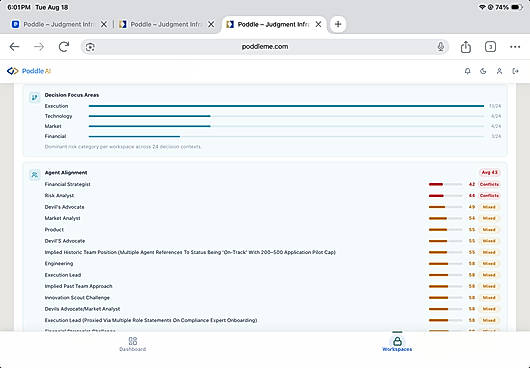This screenshot has width=530, height=368.
Task: Click the Execution focus area progress bar
Action: tap(286, 106)
